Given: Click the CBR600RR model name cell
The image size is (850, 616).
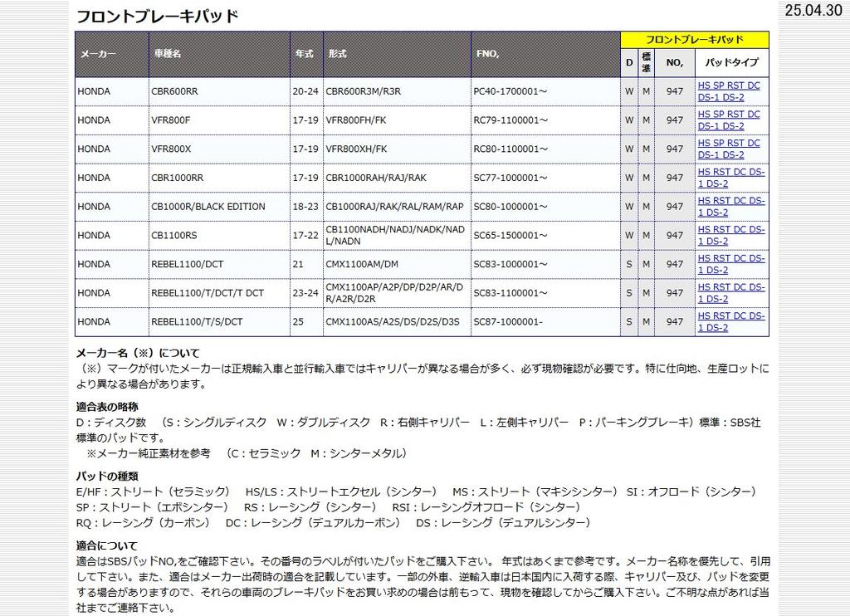Looking at the screenshot, I should (x=174, y=91).
